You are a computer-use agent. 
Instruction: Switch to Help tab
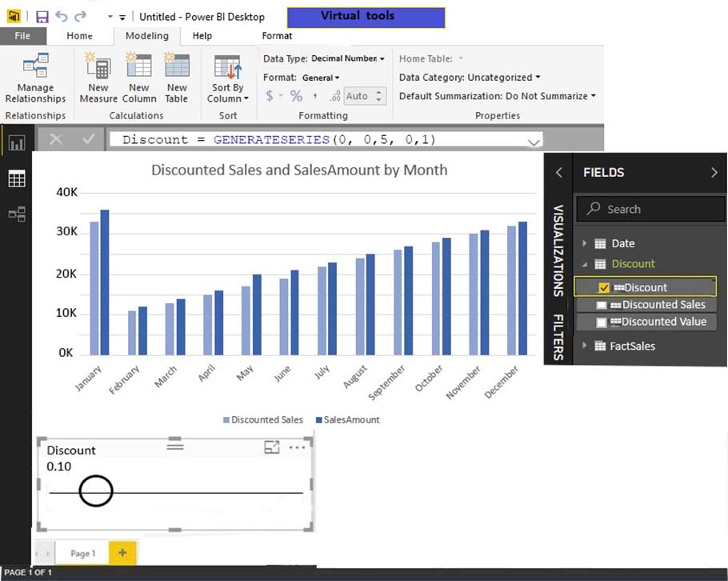(x=202, y=36)
